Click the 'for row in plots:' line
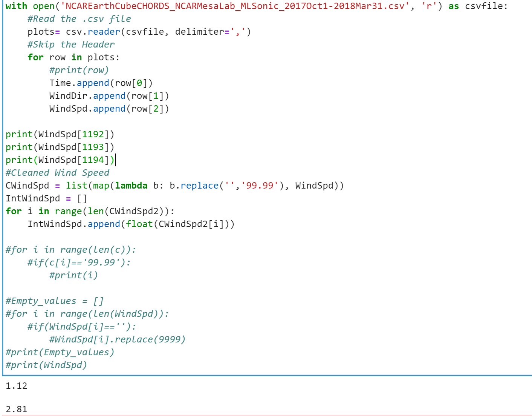The height and width of the screenshot is (416, 532). pyautogui.click(x=73, y=57)
